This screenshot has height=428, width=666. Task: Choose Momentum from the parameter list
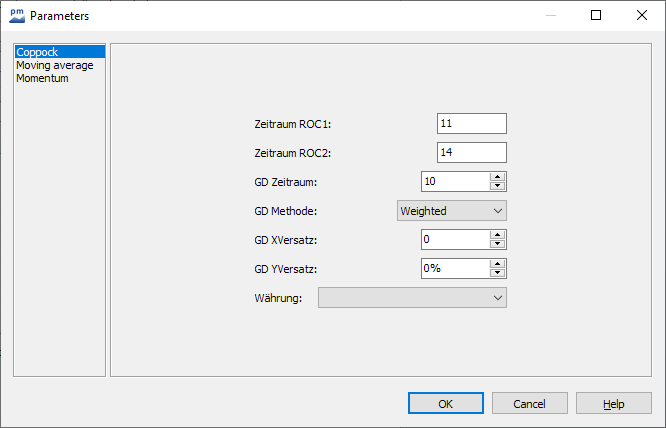(x=42, y=78)
